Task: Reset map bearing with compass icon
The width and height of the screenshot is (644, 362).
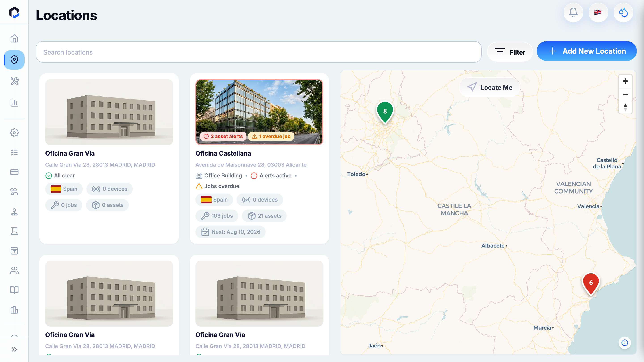Action: 625,107
